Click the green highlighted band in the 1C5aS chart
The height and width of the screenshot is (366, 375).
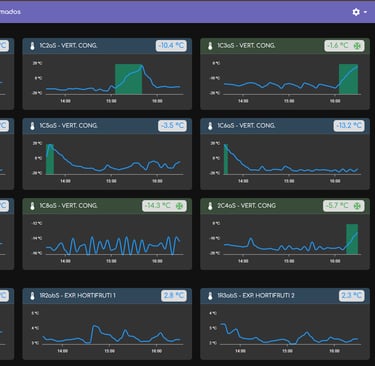[x=50, y=159]
